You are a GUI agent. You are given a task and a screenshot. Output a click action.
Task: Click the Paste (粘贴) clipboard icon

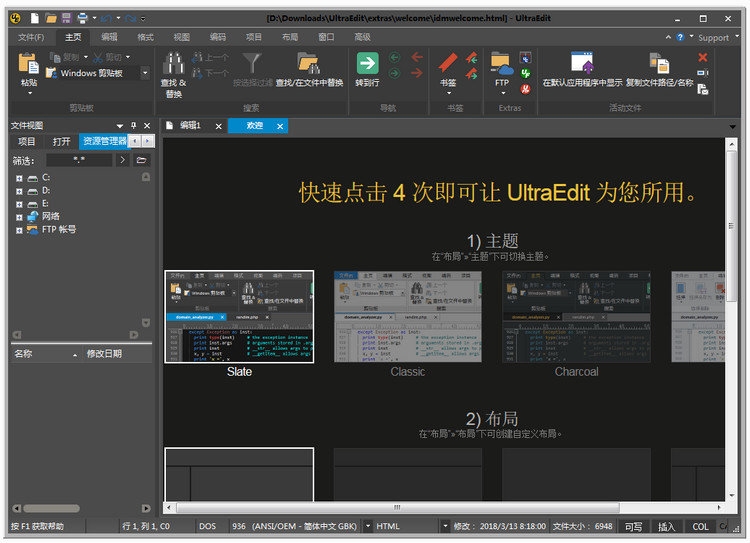[x=29, y=65]
